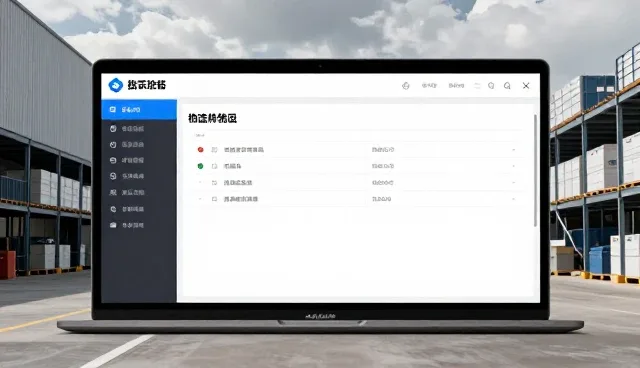Viewport: 640px width, 368px height.
Task: Open the fifth sidebar menu item
Action: click(139, 176)
